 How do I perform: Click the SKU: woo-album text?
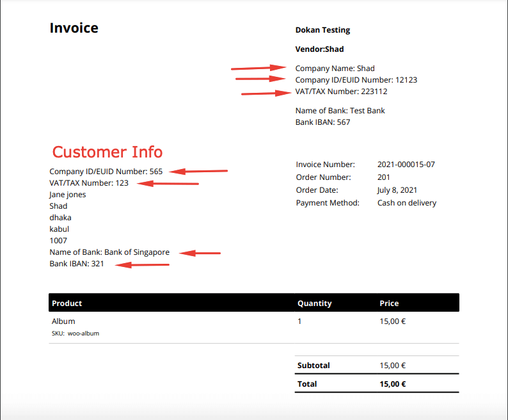click(75, 334)
